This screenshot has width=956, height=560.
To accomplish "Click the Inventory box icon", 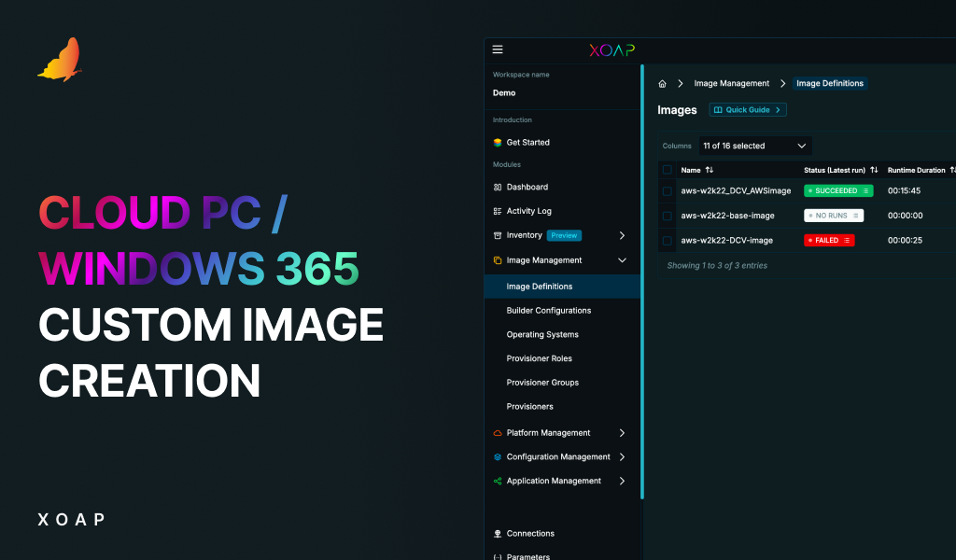I will pyautogui.click(x=498, y=235).
